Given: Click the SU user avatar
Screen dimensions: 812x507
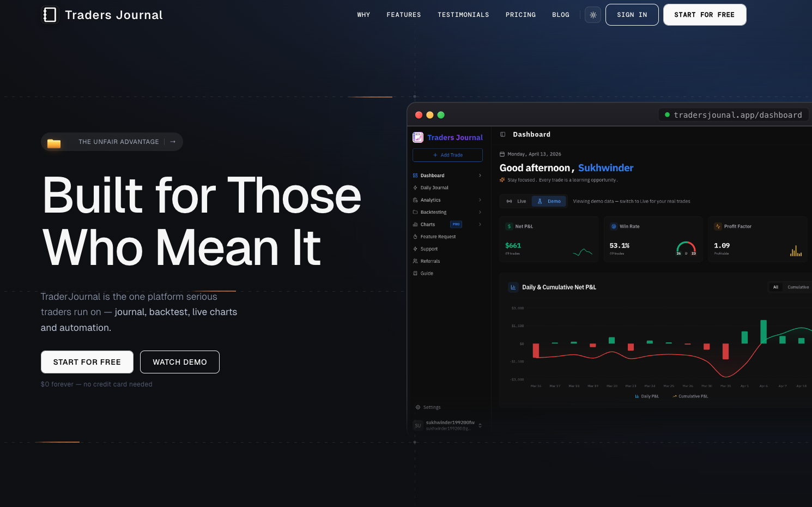Looking at the screenshot, I should point(418,425).
